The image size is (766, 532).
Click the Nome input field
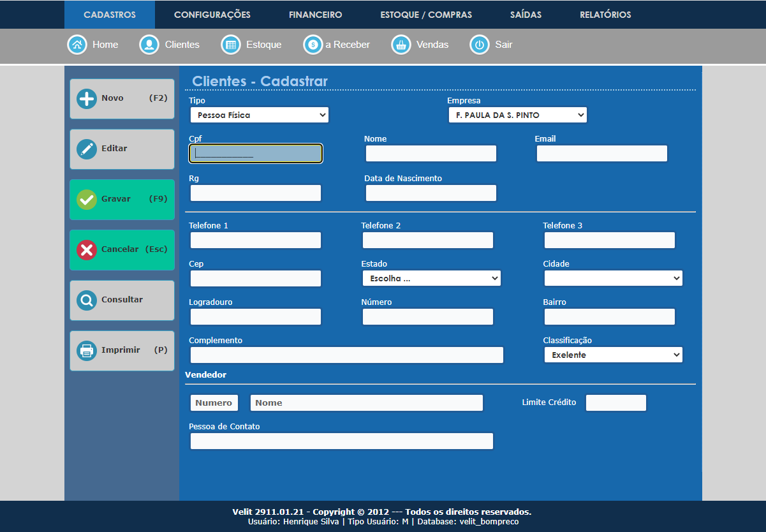pos(431,154)
